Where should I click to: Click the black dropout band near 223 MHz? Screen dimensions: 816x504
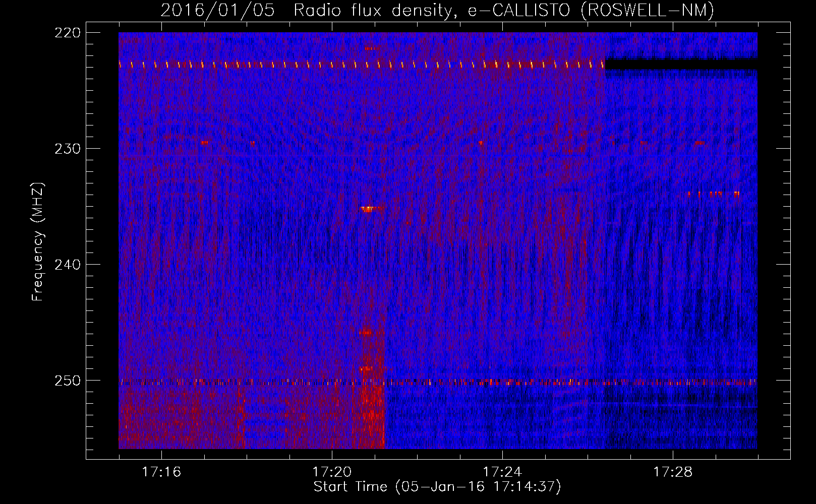click(x=681, y=65)
